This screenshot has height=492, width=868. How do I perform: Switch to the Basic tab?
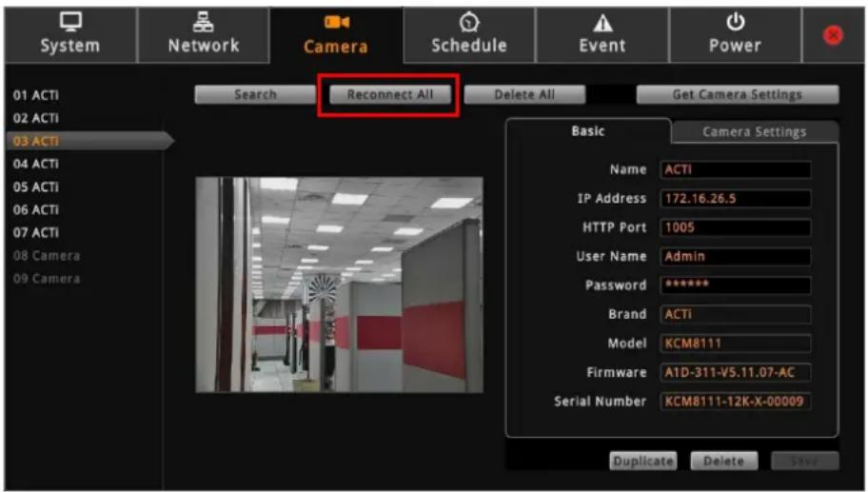588,131
